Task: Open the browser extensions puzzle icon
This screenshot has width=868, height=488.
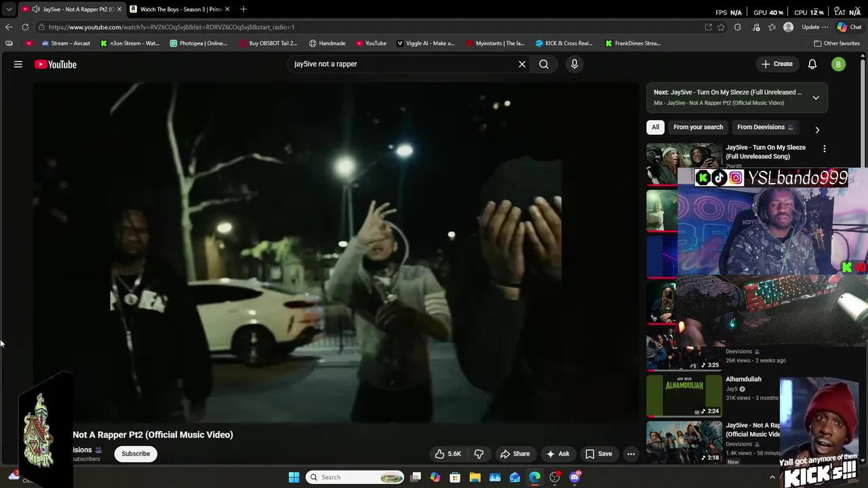Action: (x=738, y=27)
